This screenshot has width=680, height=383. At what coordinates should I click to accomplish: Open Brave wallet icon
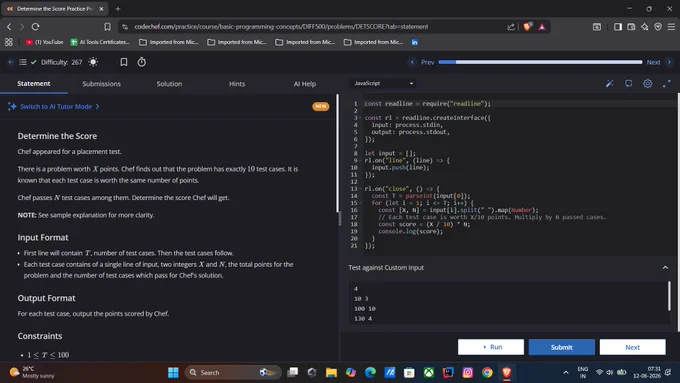click(631, 27)
